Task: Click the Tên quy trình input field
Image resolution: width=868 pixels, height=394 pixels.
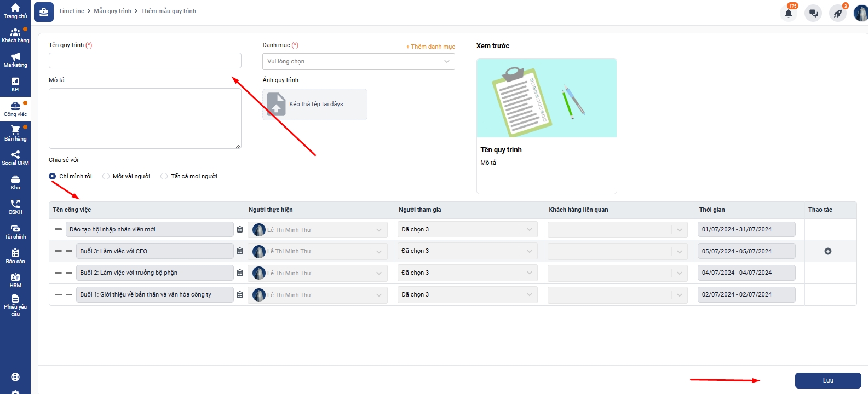Action: 145,60
